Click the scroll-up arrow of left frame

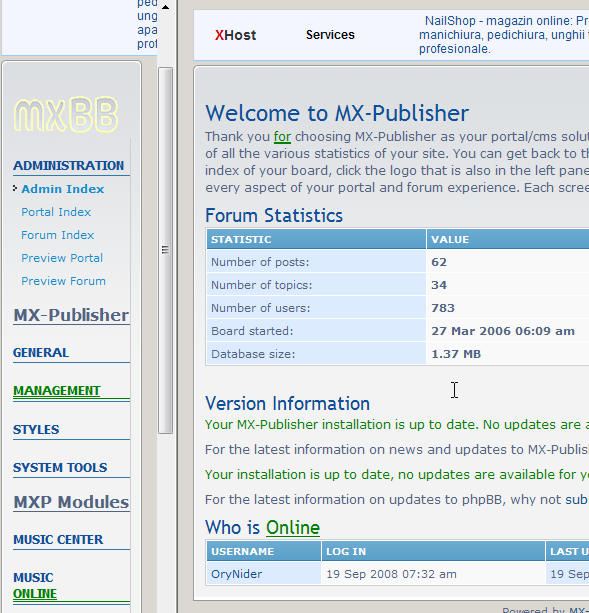pyautogui.click(x=165, y=7)
